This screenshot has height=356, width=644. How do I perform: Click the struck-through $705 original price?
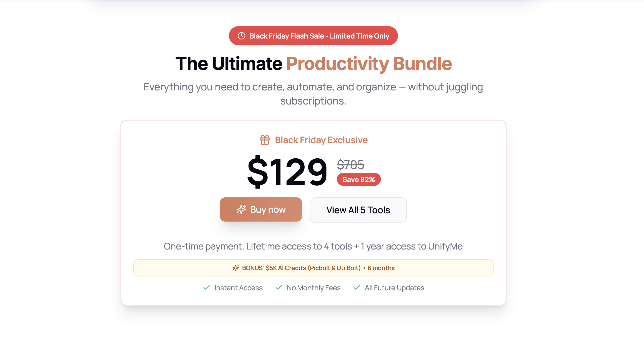click(350, 165)
